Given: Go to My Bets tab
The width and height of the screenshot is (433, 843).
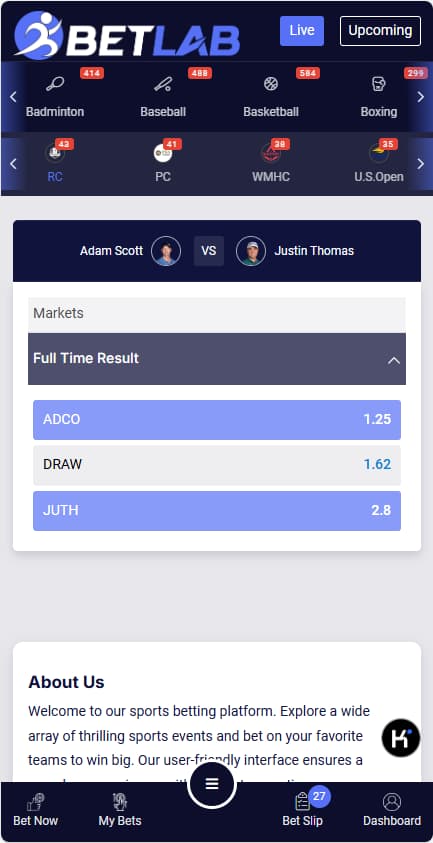Looking at the screenshot, I should coord(120,811).
